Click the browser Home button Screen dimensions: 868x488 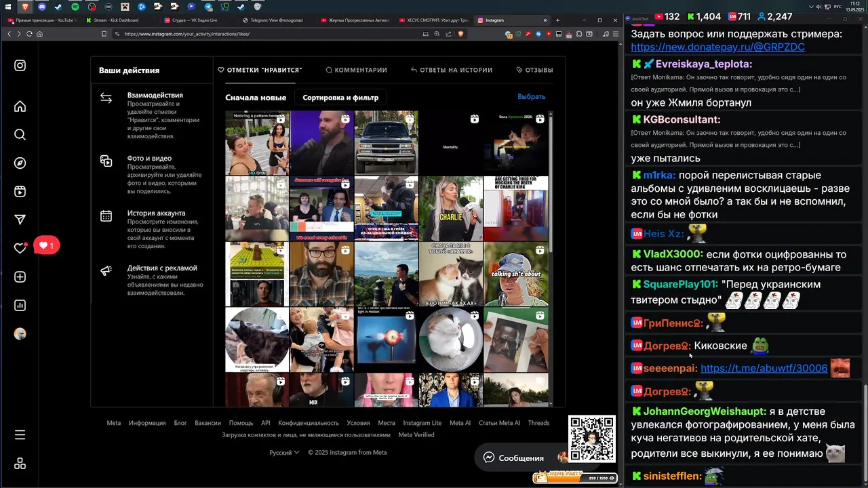(x=39, y=34)
